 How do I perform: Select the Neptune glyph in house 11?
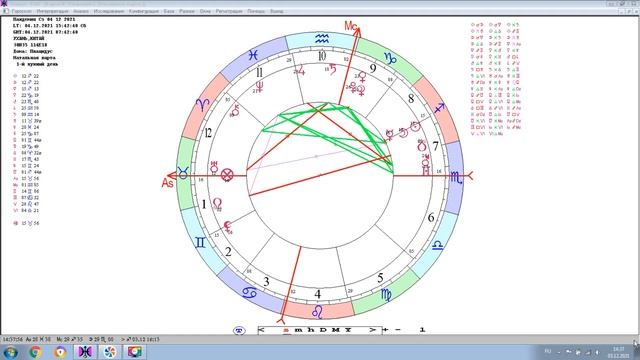click(x=259, y=87)
